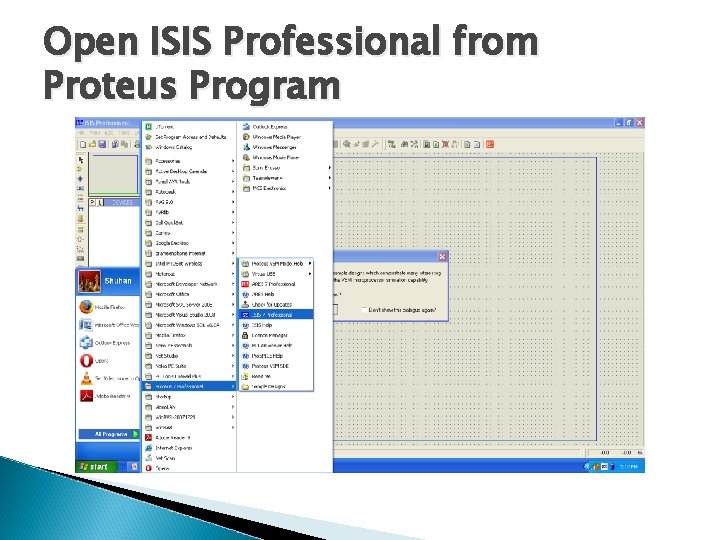Click the Windows start button
This screenshot has height=540, width=720.
[95, 467]
